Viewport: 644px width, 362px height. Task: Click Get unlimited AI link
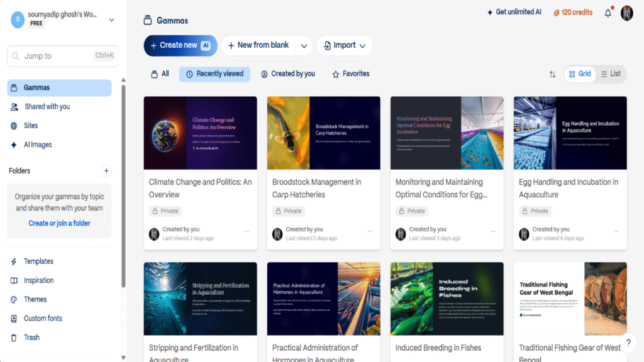(x=514, y=13)
